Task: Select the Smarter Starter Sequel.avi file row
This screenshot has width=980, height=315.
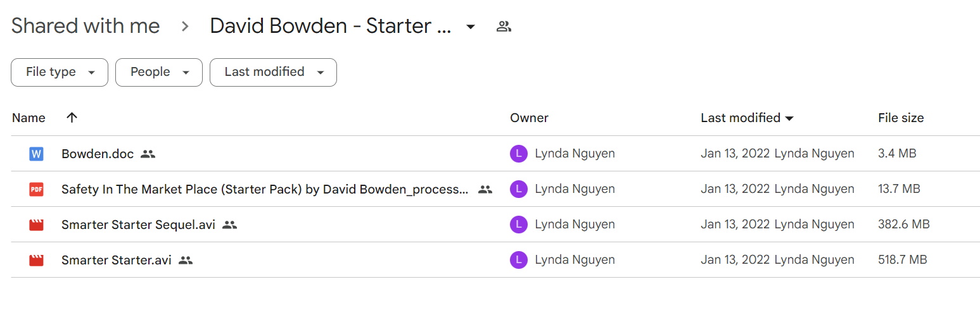Action: [495, 225]
